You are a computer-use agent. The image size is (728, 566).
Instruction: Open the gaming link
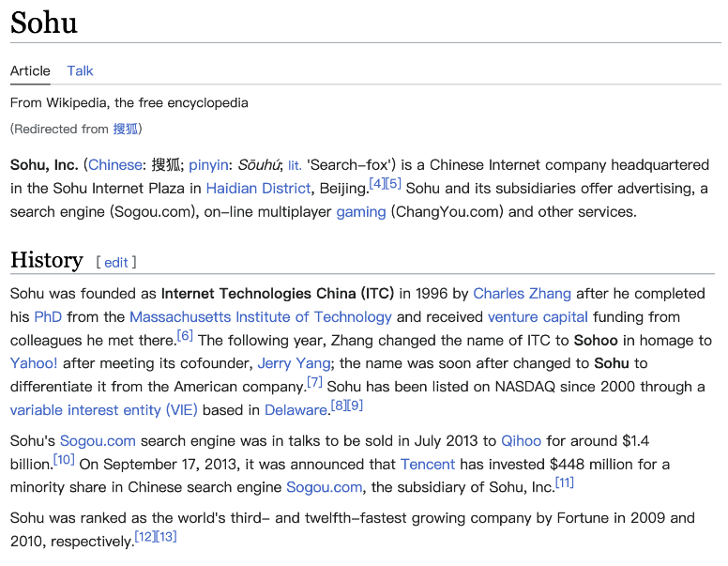click(361, 212)
